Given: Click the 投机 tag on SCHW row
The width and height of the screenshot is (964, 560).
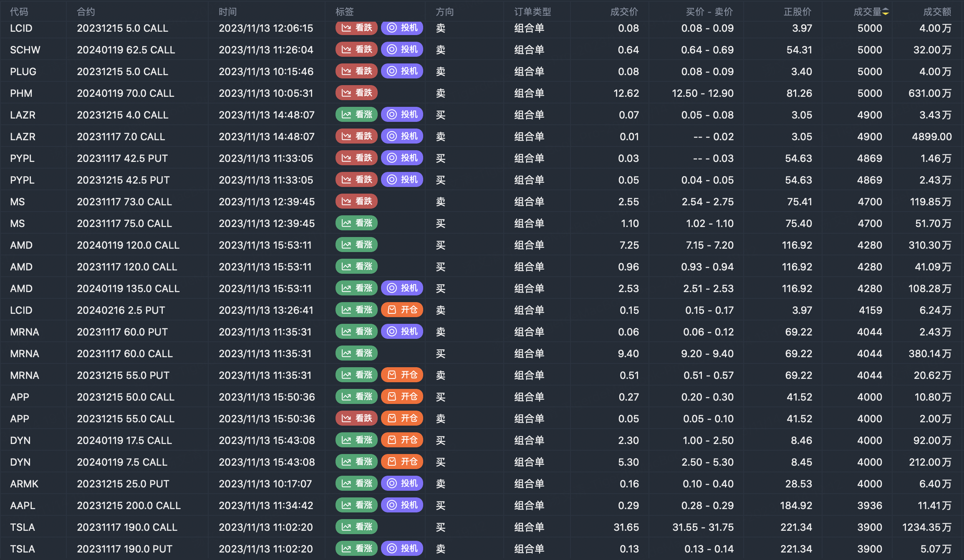Looking at the screenshot, I should click(402, 50).
